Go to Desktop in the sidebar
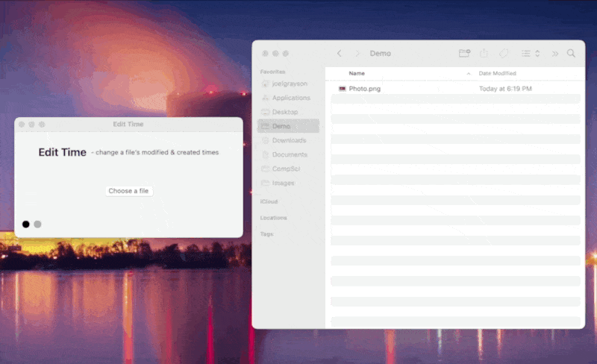 coord(284,112)
